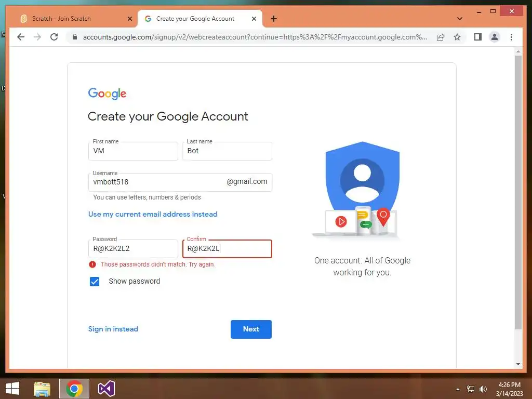Close the Scratch - Join Scratch tab
Screen dimensions: 532x399
click(129, 19)
